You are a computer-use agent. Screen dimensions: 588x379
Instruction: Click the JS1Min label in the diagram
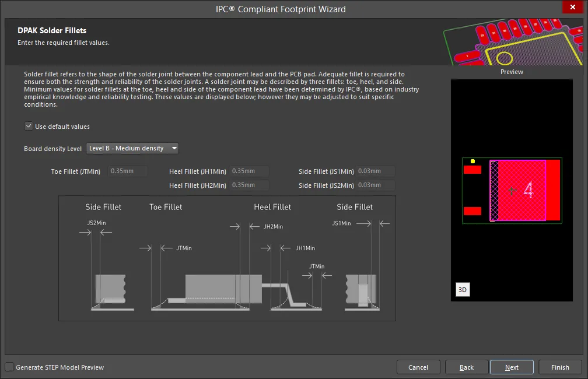(341, 223)
